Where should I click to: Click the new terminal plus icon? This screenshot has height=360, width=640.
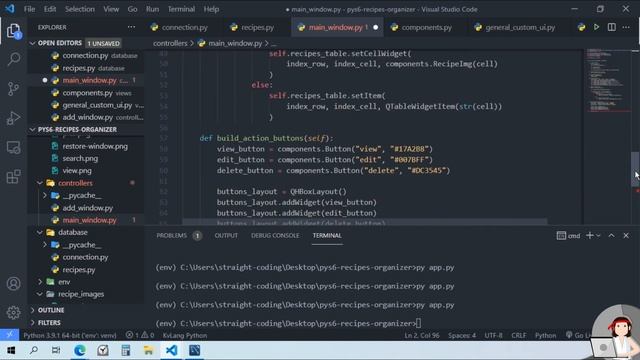click(589, 236)
